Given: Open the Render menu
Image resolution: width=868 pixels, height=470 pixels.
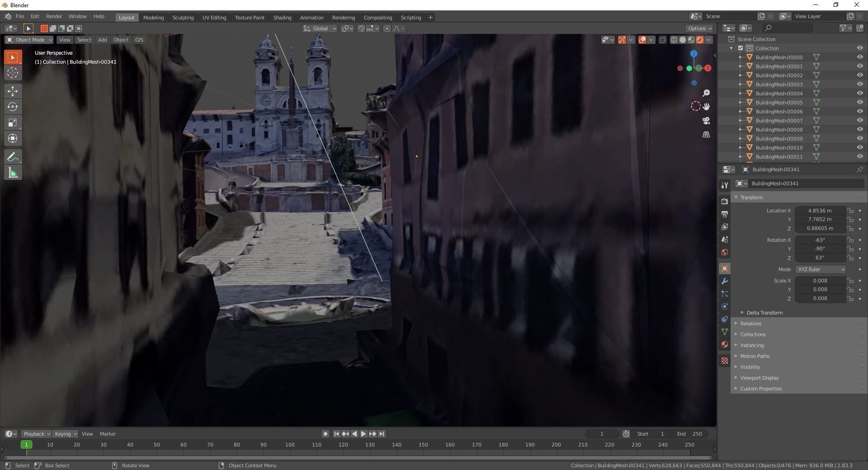Looking at the screenshot, I should [x=54, y=16].
